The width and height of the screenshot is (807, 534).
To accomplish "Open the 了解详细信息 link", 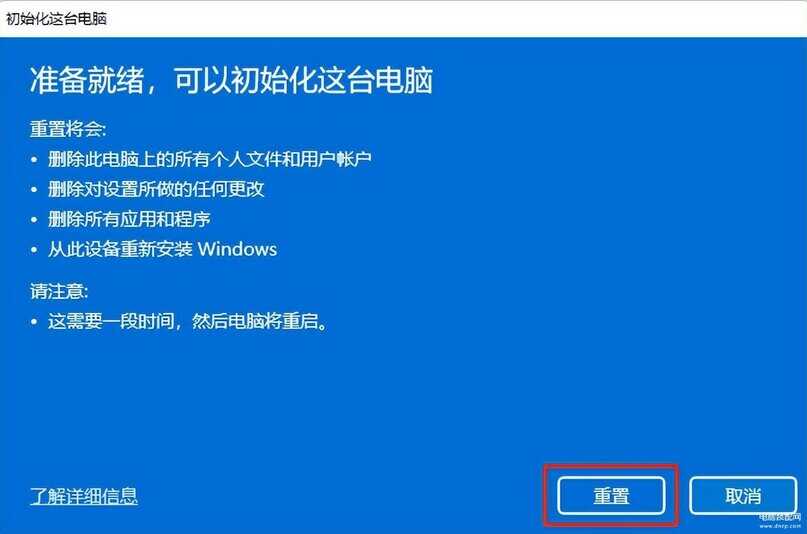I will click(83, 496).
